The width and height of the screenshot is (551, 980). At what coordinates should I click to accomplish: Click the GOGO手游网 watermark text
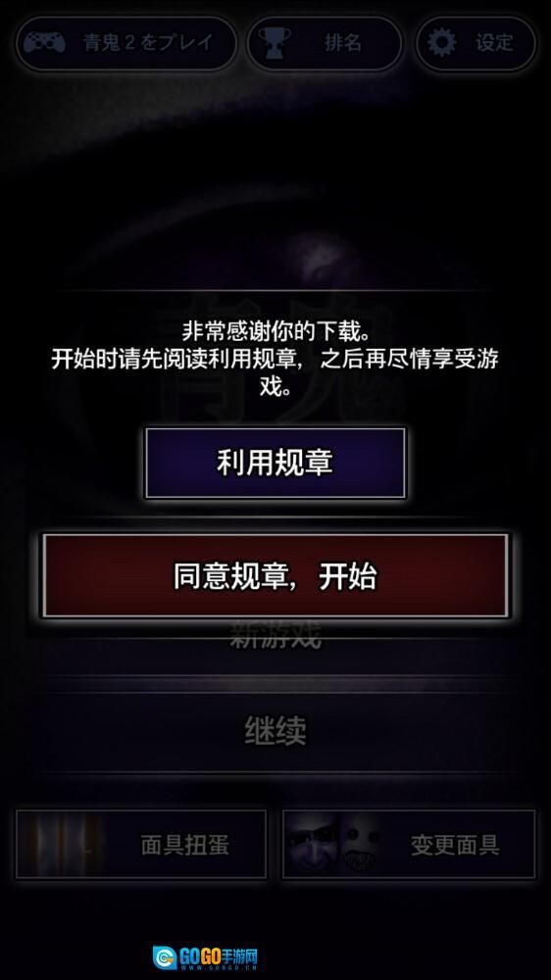pos(219,956)
